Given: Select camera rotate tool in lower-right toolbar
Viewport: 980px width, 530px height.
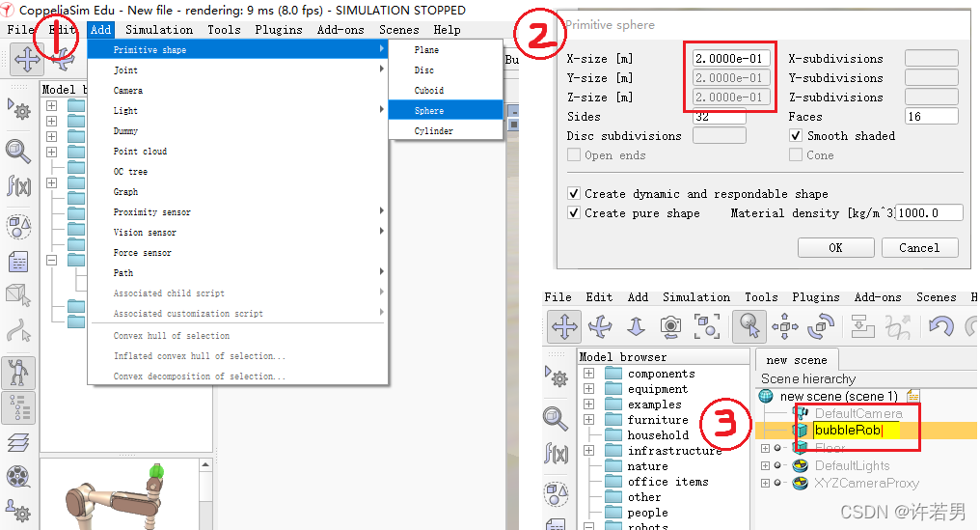Looking at the screenshot, I should click(x=601, y=326).
